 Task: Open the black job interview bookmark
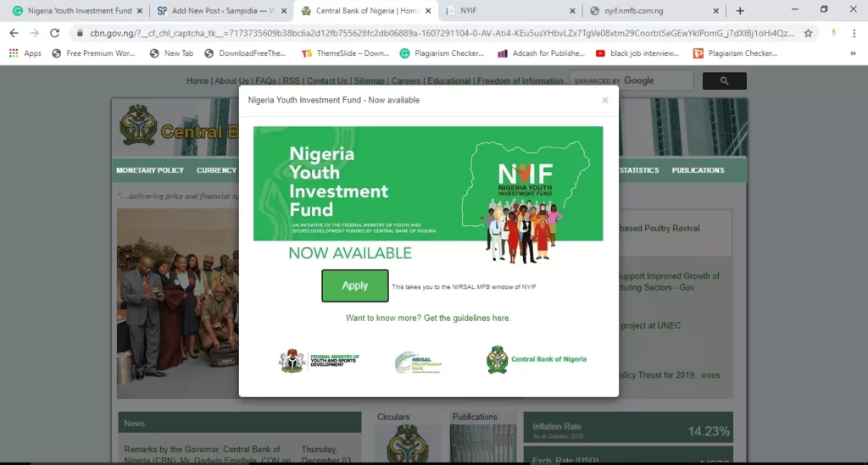pyautogui.click(x=637, y=53)
